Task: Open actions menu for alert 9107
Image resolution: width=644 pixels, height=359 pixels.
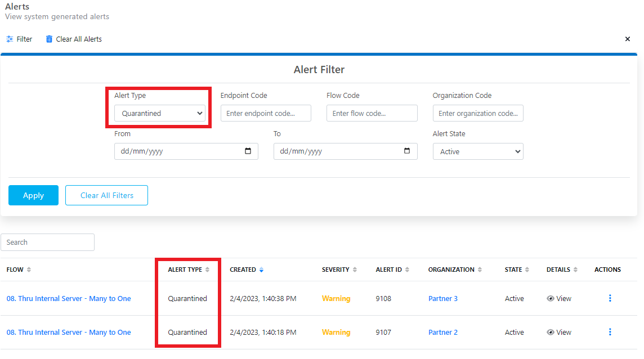Action: (x=610, y=332)
